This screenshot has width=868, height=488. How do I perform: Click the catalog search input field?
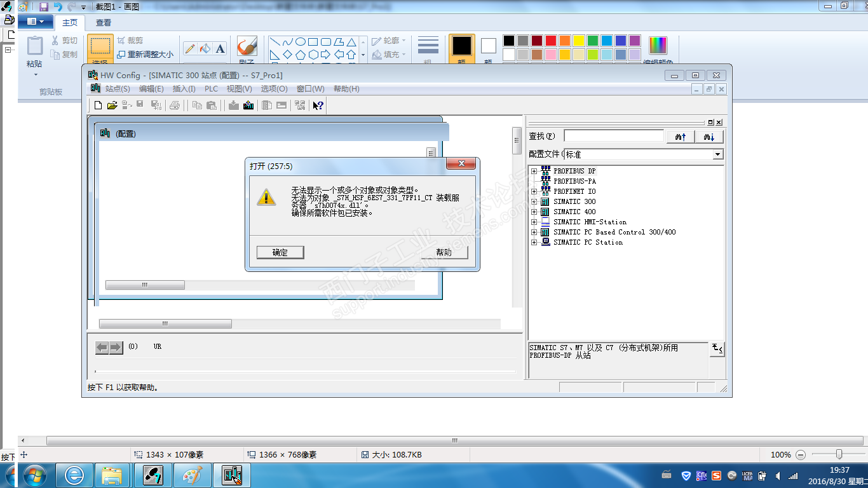(x=614, y=136)
